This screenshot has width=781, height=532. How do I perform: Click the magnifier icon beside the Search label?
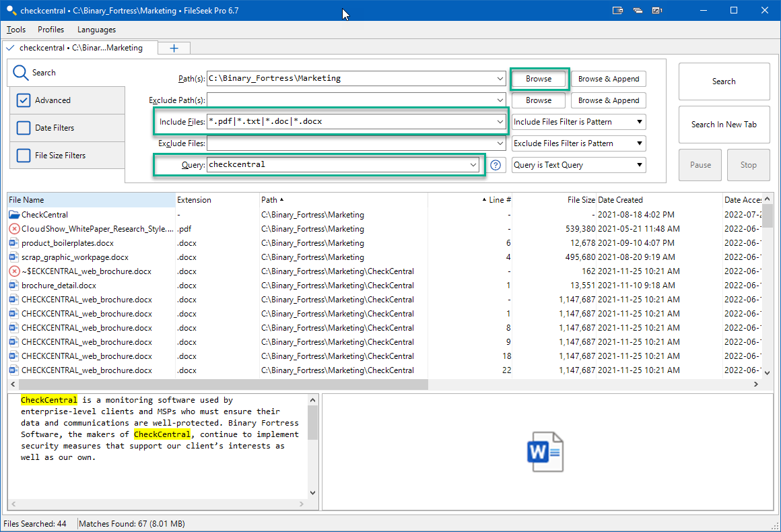(x=20, y=73)
